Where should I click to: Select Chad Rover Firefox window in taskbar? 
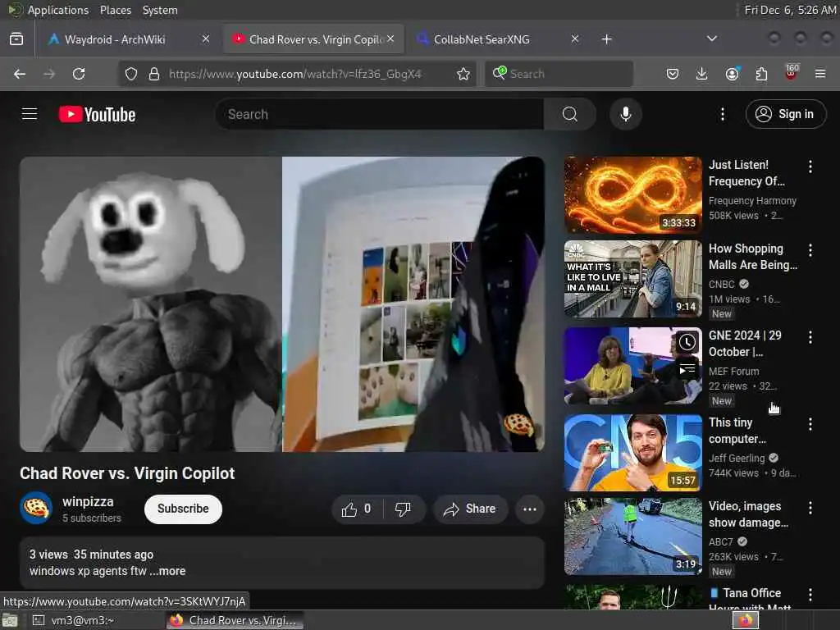pyautogui.click(x=235, y=620)
